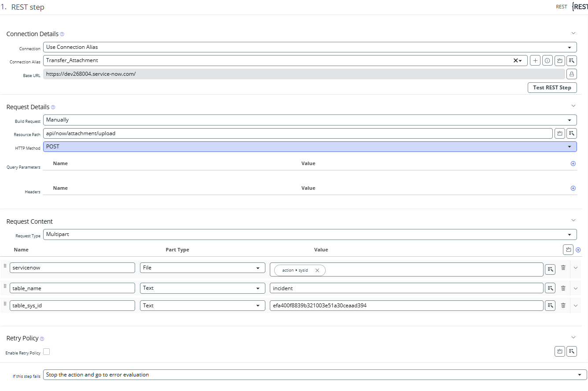Collapse the Request Details section
This screenshot has width=588, height=391.
coord(573,106)
